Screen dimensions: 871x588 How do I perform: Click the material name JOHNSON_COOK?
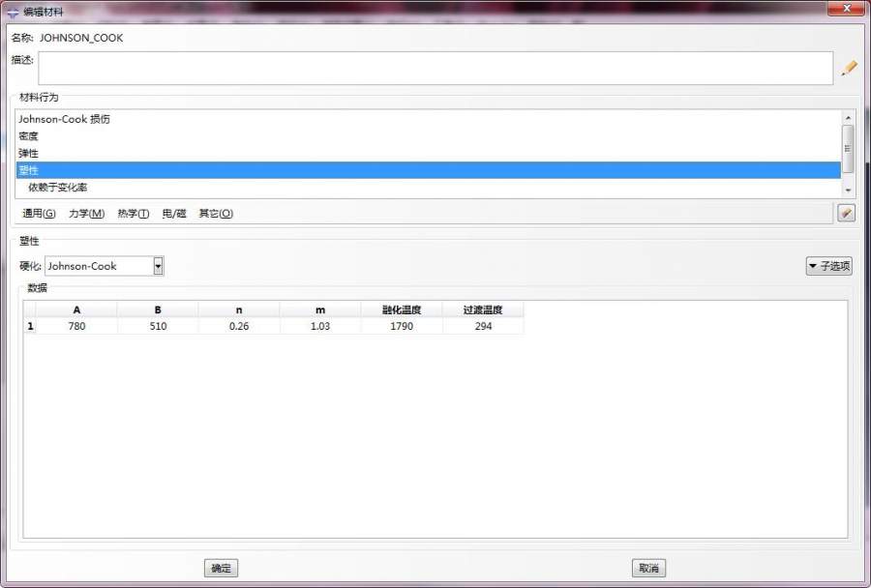point(81,38)
